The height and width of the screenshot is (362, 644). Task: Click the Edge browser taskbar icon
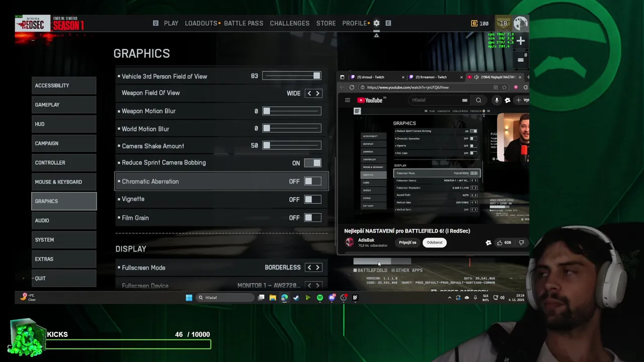[284, 298]
